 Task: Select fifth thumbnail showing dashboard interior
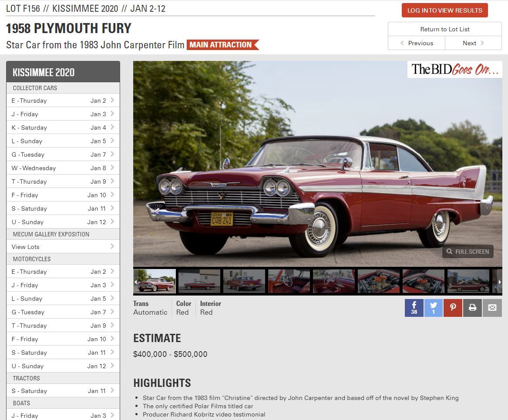click(334, 281)
